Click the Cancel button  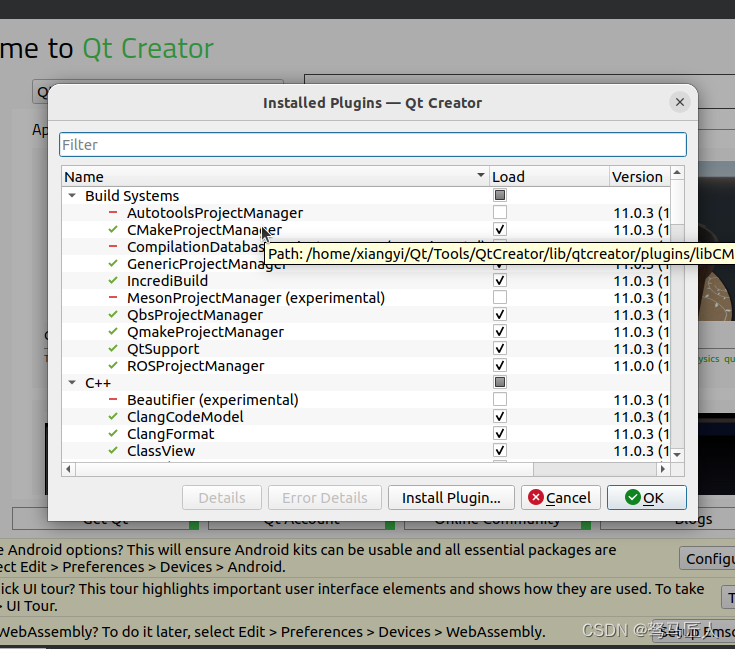click(560, 497)
